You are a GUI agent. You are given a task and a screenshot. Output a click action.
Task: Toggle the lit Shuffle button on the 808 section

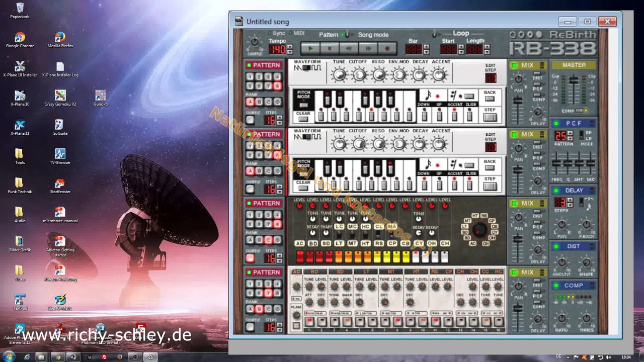[250, 258]
